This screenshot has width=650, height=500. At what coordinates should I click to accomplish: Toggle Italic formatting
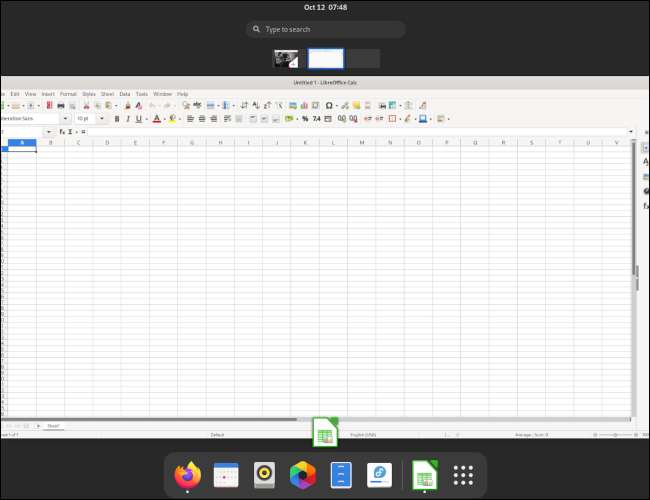coord(128,119)
